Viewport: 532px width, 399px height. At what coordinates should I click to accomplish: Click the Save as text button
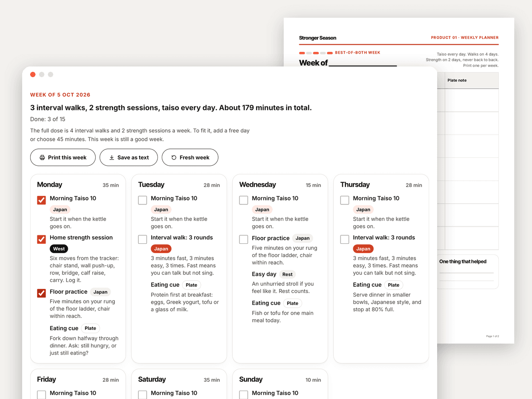pos(129,157)
